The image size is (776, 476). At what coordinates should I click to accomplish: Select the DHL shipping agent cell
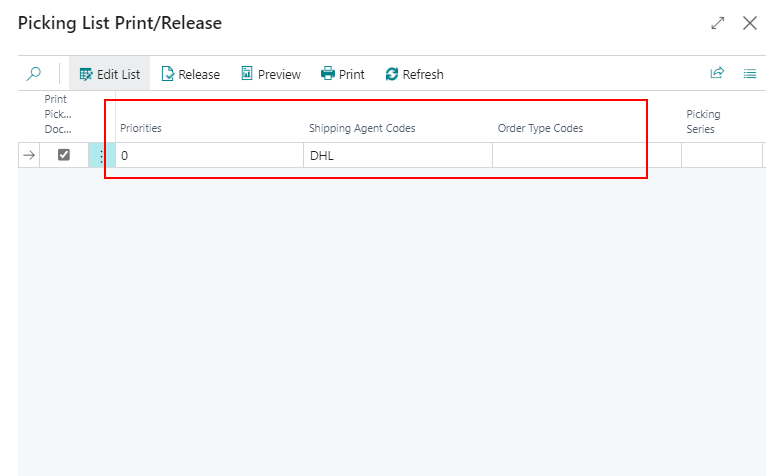(x=397, y=155)
